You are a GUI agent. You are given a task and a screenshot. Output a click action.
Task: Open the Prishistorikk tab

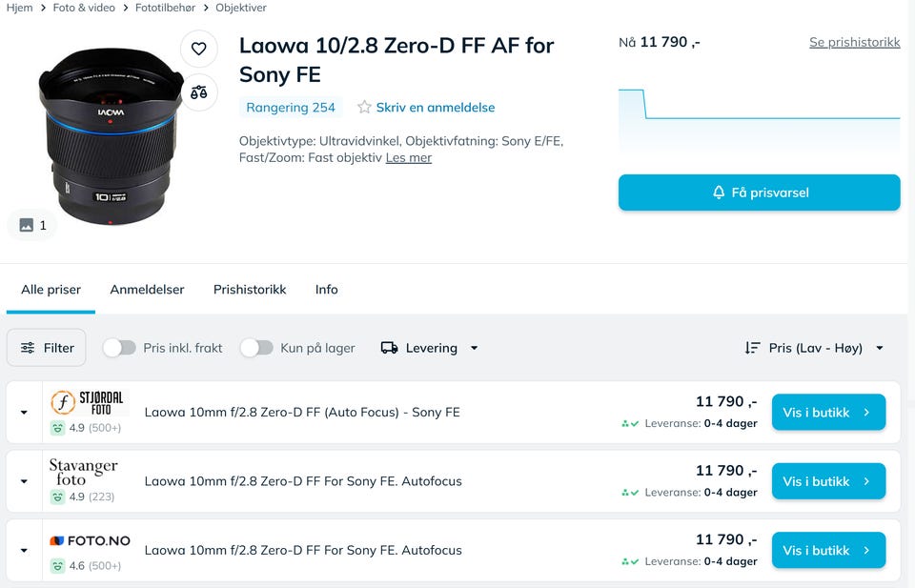click(250, 290)
